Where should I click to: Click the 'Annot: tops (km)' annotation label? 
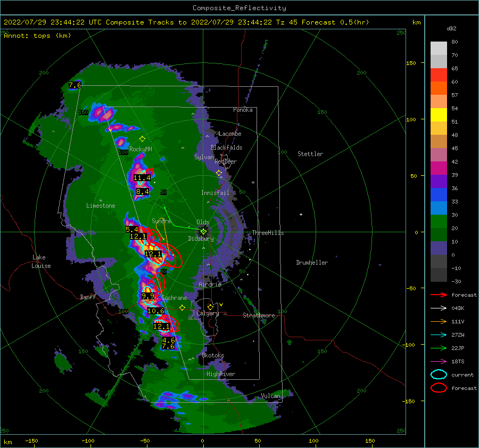click(37, 36)
